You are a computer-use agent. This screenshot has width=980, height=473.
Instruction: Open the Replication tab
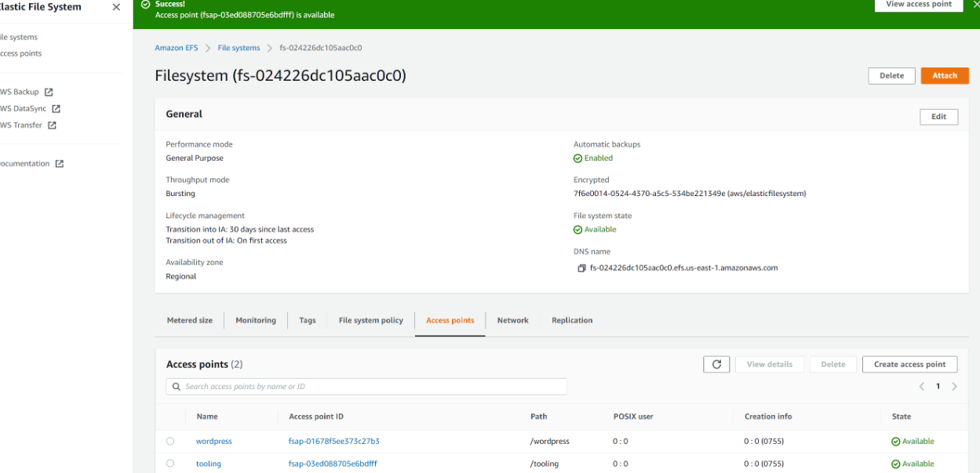tap(572, 320)
